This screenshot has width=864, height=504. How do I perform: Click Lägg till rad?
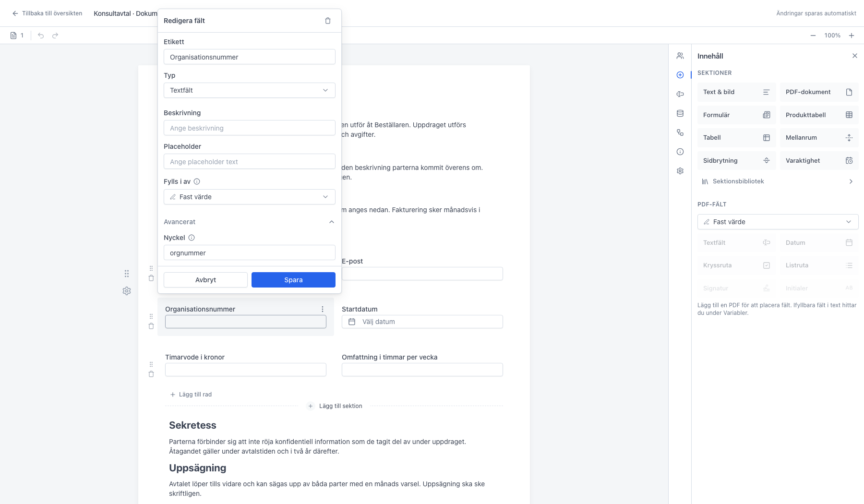[x=191, y=395]
